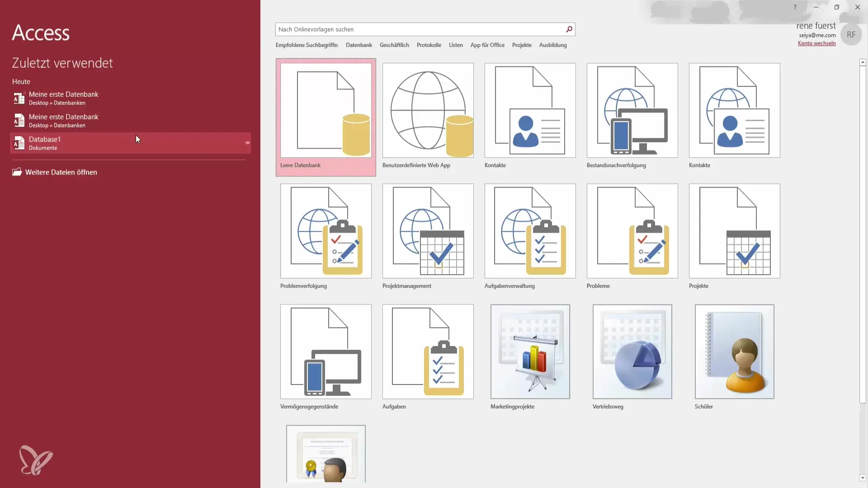
Task: Click the Konto wechseln link
Action: pos(816,43)
